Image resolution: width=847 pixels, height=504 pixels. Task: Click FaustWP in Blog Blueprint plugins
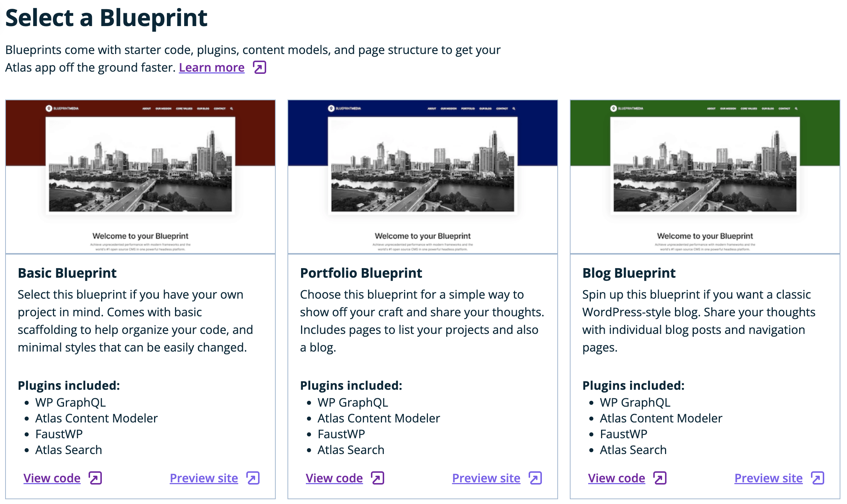click(623, 434)
